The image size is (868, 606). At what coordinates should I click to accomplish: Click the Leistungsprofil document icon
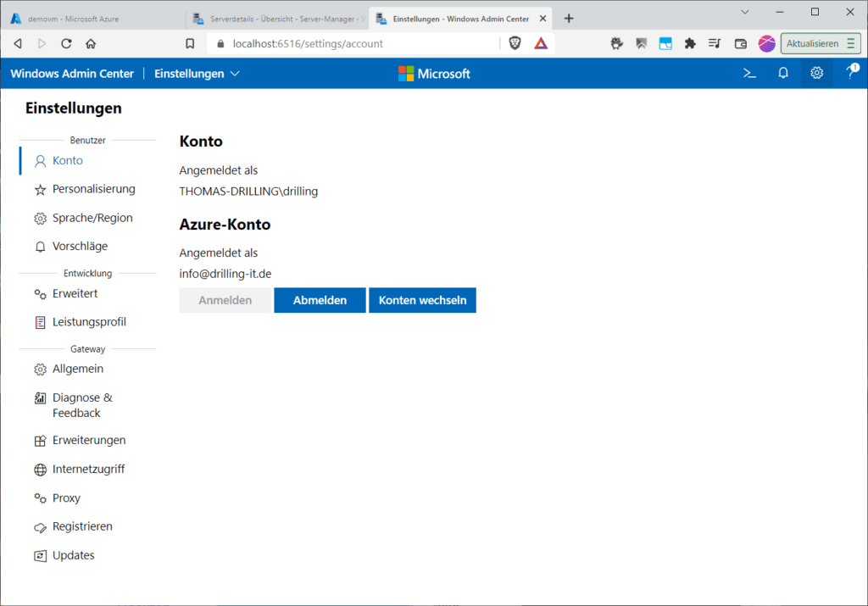tap(40, 323)
